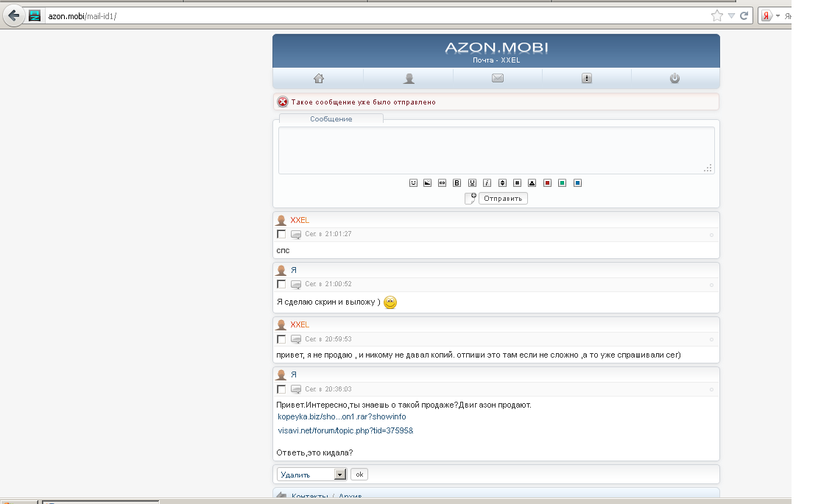
Task: Open the visavi.net forum topic link
Action: coord(345,430)
